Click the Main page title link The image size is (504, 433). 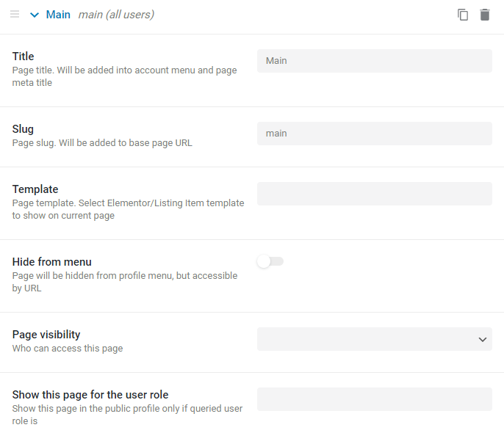(58, 15)
